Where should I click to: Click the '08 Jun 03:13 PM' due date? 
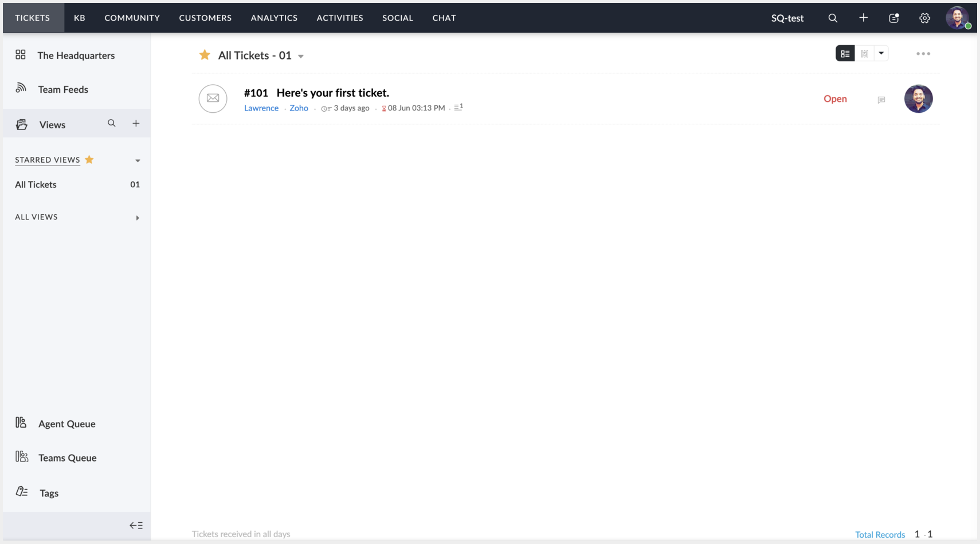pyautogui.click(x=416, y=108)
